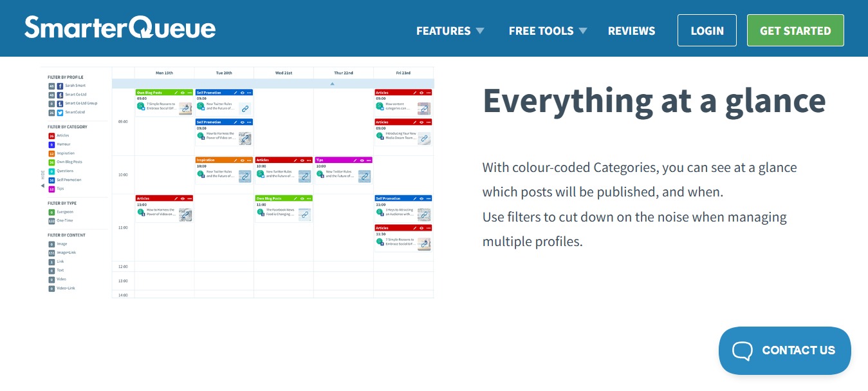Viewport: 868px width, 391px height.
Task: Click the SmarterQueue logo
Action: coord(120,27)
